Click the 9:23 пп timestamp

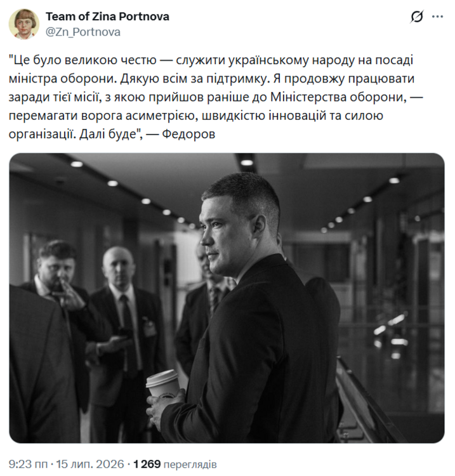[28, 464]
